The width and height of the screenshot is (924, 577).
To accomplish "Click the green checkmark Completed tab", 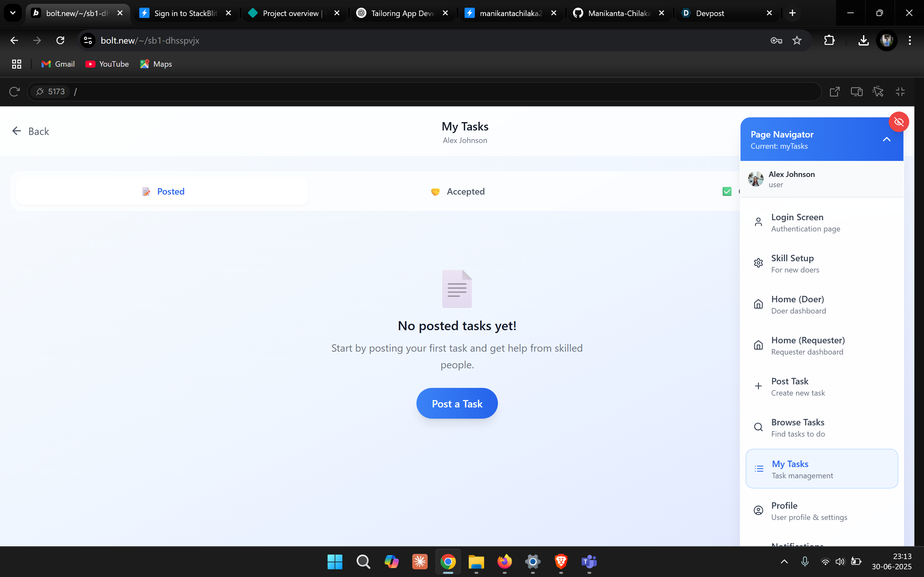I will (727, 192).
